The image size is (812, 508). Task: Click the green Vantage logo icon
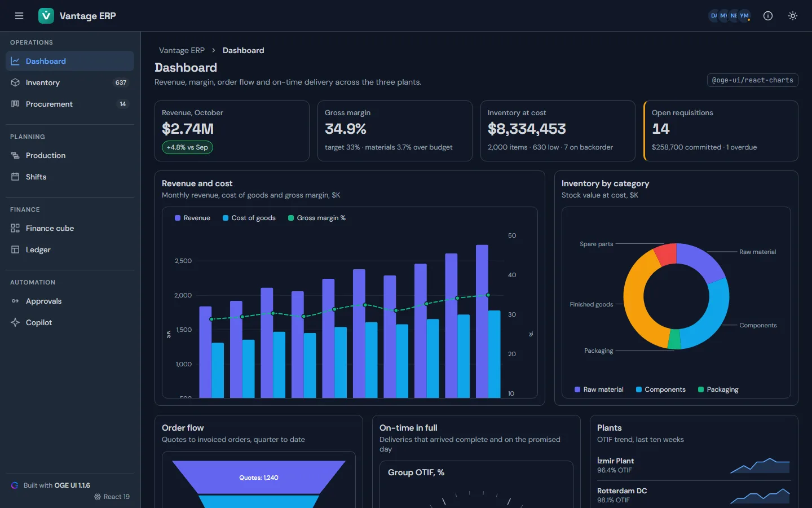point(46,16)
